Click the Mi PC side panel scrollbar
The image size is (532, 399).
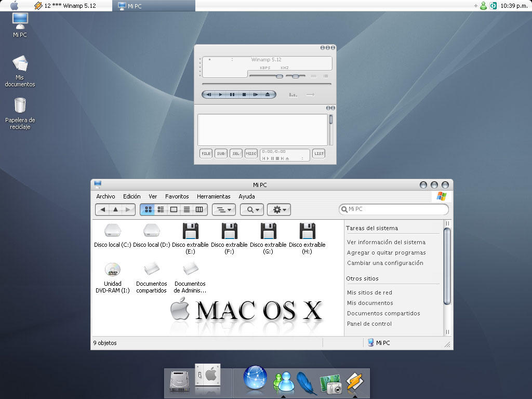[x=447, y=266]
